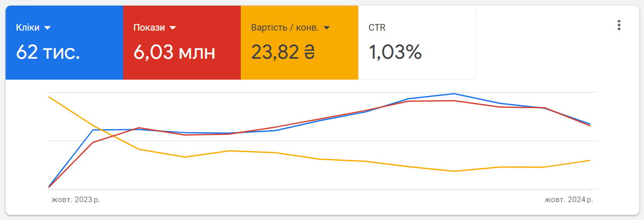The image size is (644, 220).
Task: Click the 1,03% CTR value
Action: (395, 52)
